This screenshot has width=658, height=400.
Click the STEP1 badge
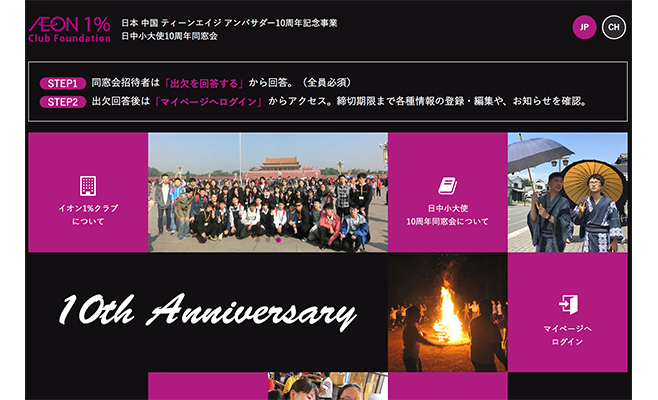click(63, 84)
